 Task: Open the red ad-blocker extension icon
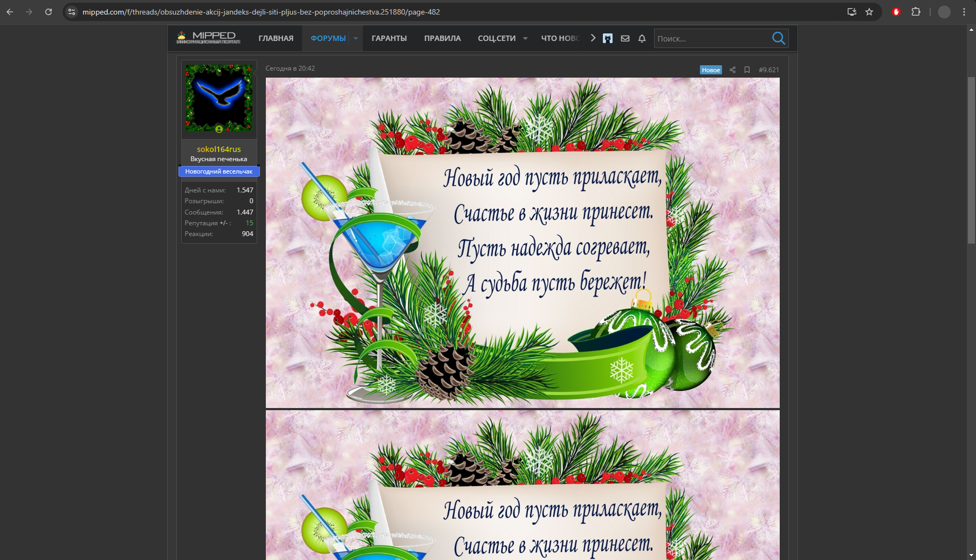(x=896, y=12)
